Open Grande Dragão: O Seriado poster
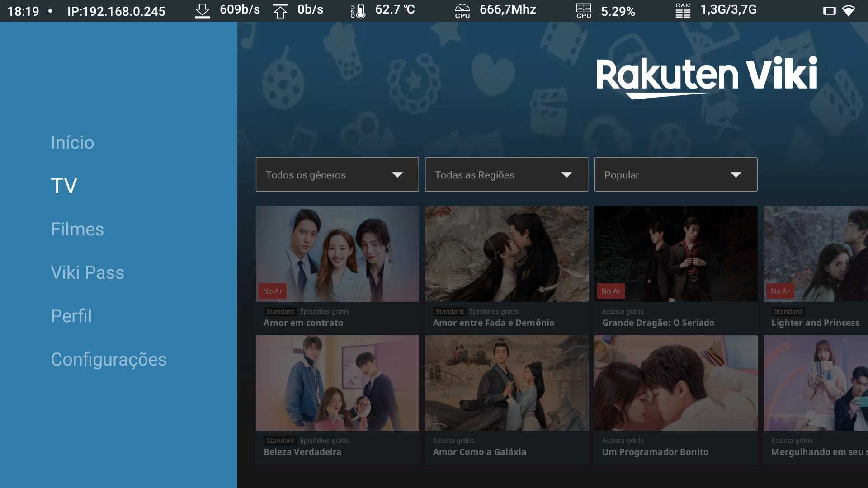This screenshot has height=488, width=868. coord(675,254)
